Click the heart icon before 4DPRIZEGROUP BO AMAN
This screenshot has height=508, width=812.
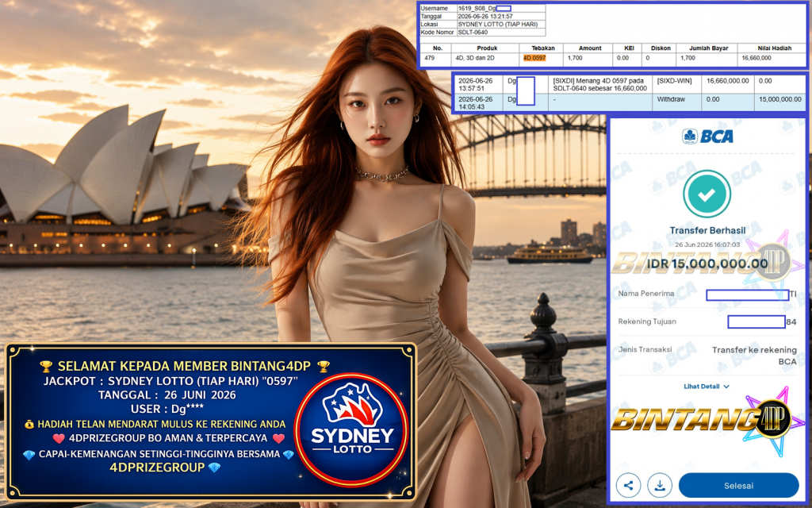click(59, 438)
